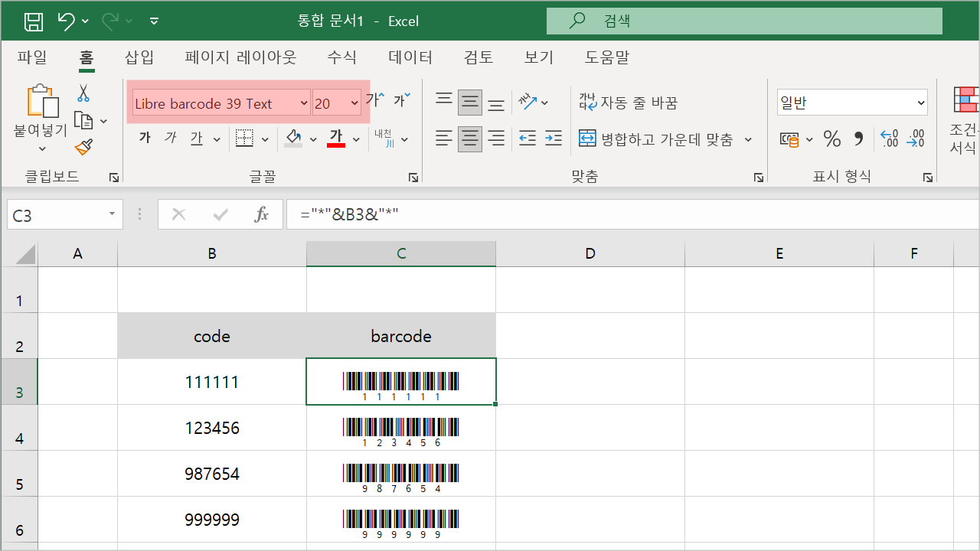Enable 자동 줄 바꿈 wrap text
The height and width of the screenshot is (551, 980).
point(628,102)
